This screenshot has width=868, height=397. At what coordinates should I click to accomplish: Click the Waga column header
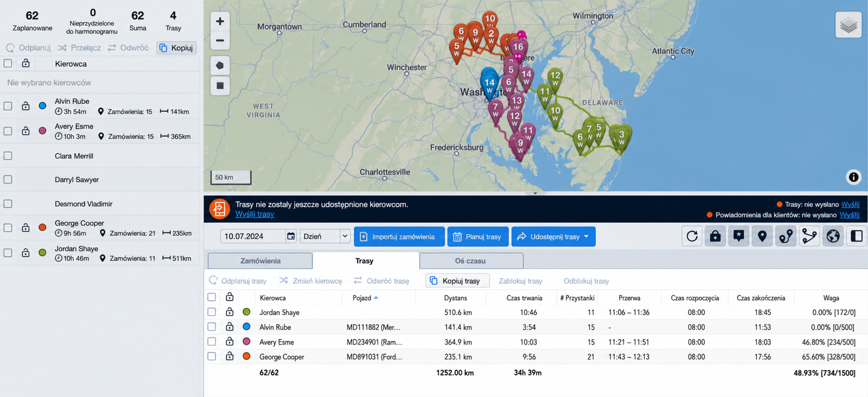click(x=831, y=298)
